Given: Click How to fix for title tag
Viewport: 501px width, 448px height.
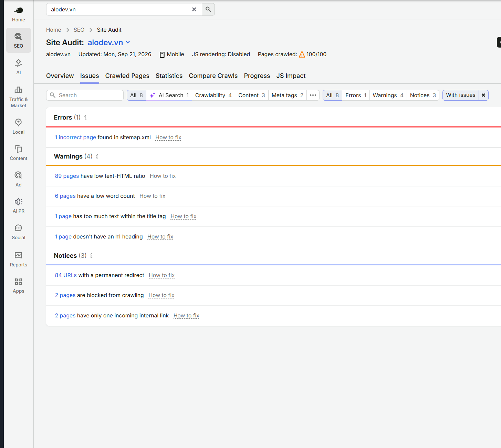Looking at the screenshot, I should (x=184, y=216).
